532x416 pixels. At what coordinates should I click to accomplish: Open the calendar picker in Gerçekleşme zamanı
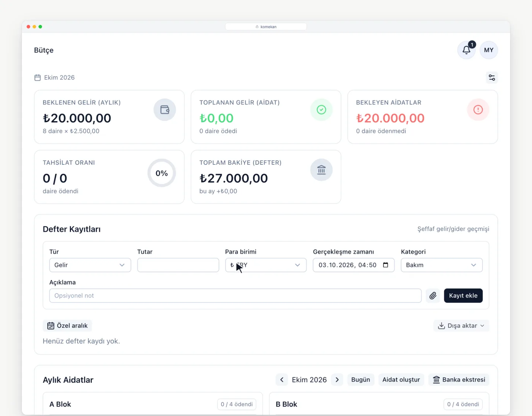click(386, 265)
